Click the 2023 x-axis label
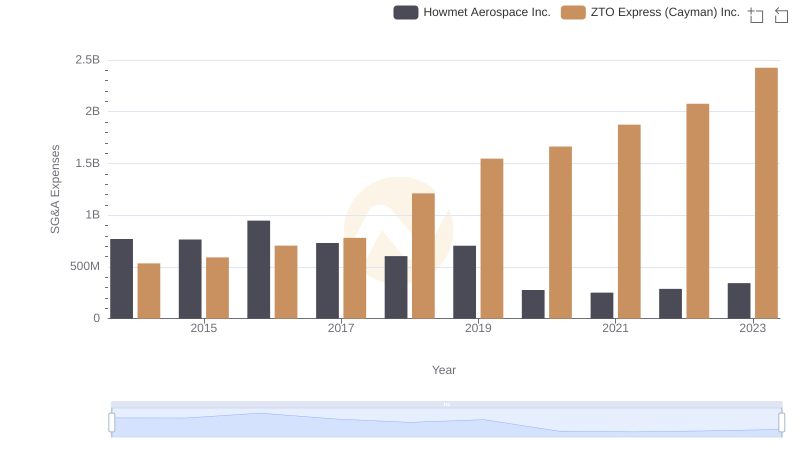This screenshot has height=461, width=800. (753, 328)
